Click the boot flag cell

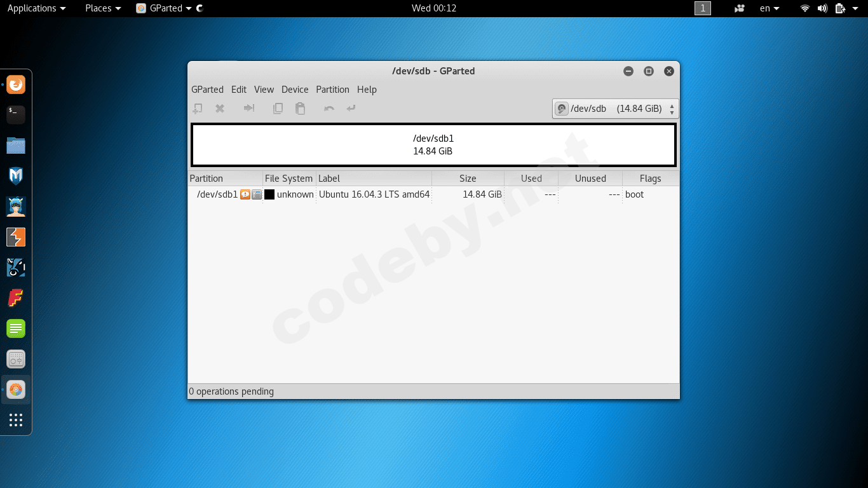(x=634, y=194)
